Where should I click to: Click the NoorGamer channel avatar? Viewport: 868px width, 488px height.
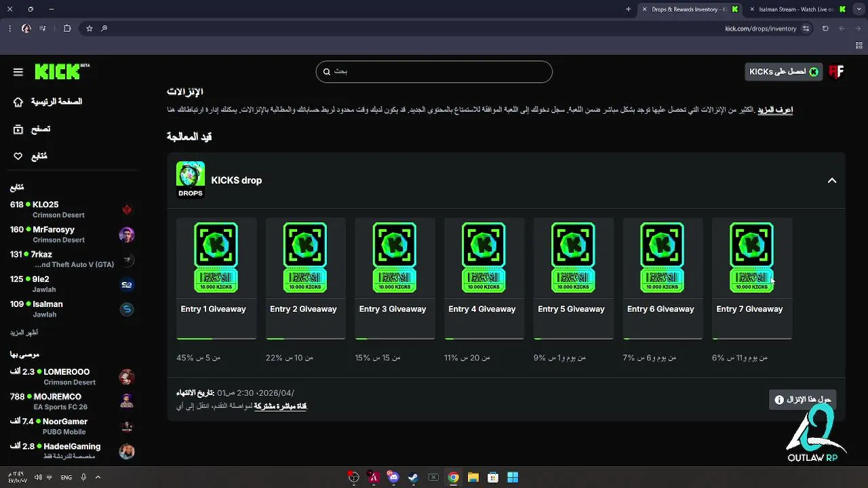pyautogui.click(x=127, y=427)
